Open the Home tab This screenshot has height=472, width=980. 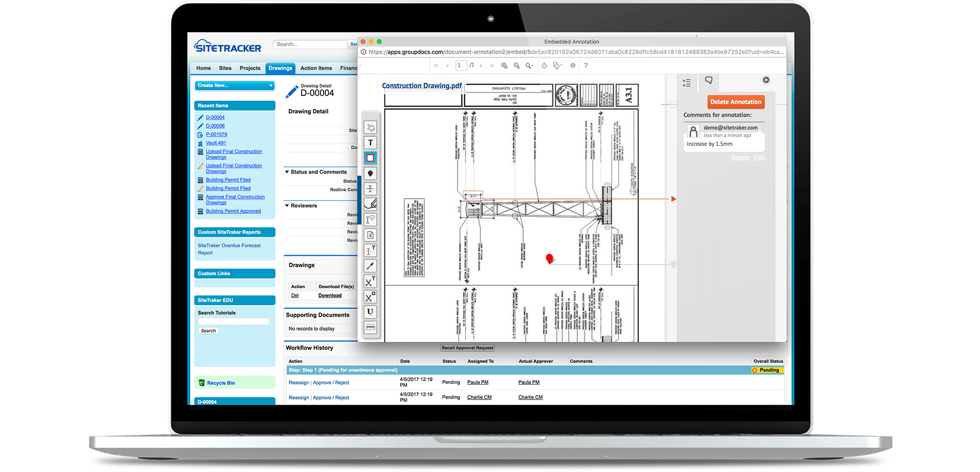tap(203, 68)
